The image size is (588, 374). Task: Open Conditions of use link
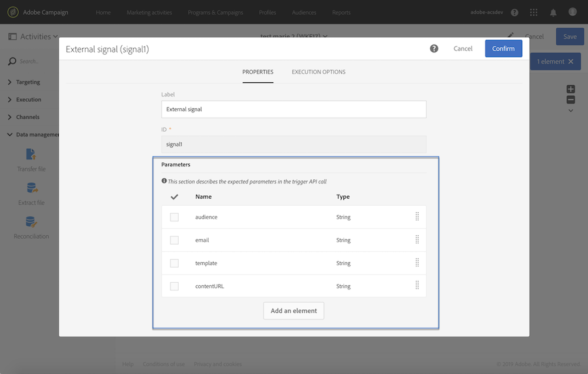(x=163, y=364)
